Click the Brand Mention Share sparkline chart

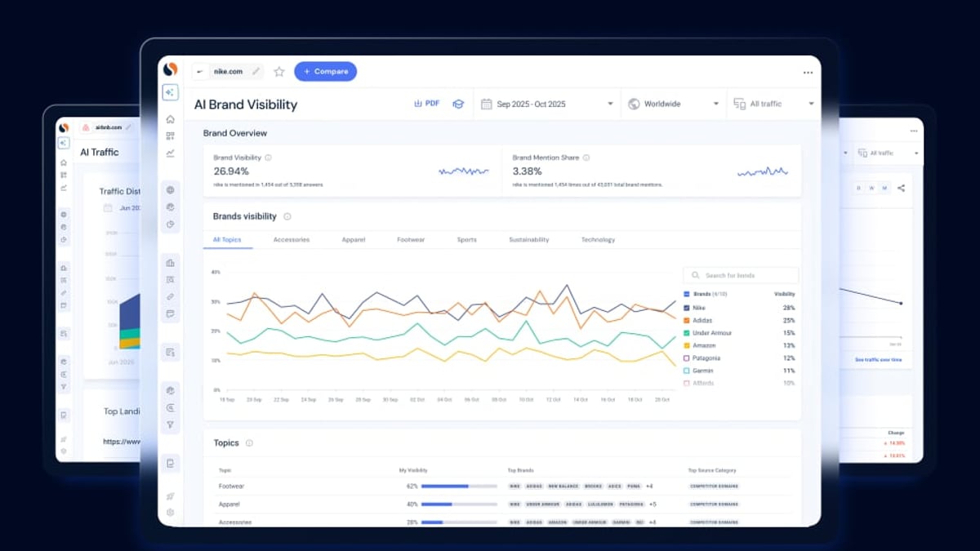tap(763, 172)
